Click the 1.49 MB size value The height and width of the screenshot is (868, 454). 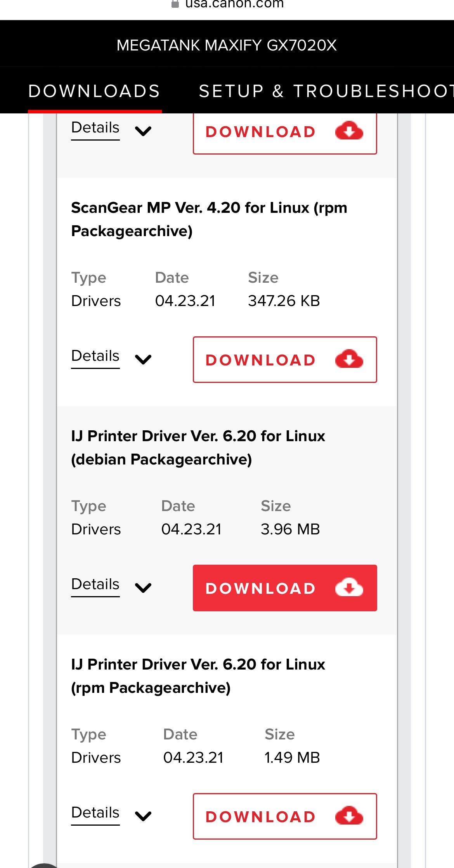click(292, 758)
